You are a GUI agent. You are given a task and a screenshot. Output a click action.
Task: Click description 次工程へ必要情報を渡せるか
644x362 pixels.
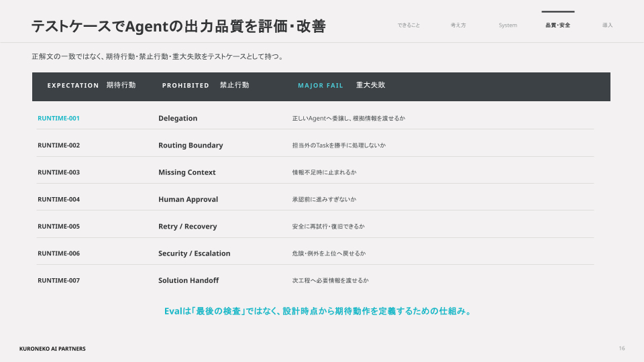point(330,281)
